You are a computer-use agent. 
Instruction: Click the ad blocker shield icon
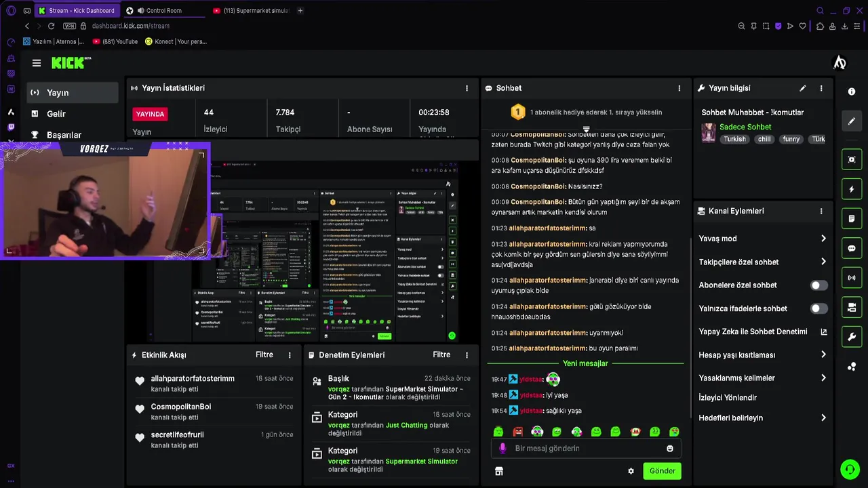click(778, 26)
